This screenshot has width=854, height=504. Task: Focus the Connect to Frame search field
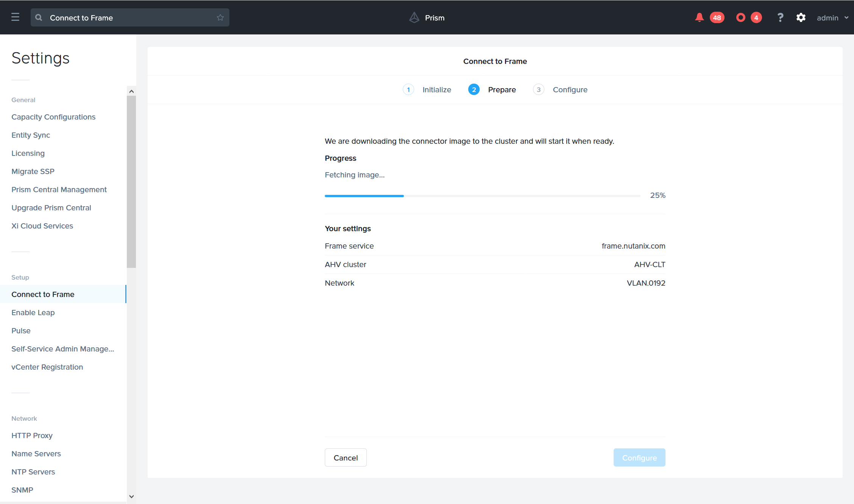pos(130,17)
